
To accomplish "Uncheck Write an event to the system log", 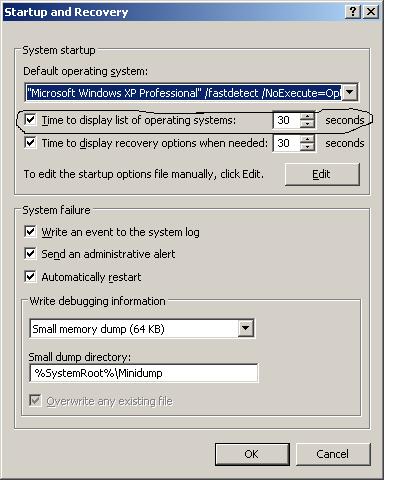I will point(30,232).
